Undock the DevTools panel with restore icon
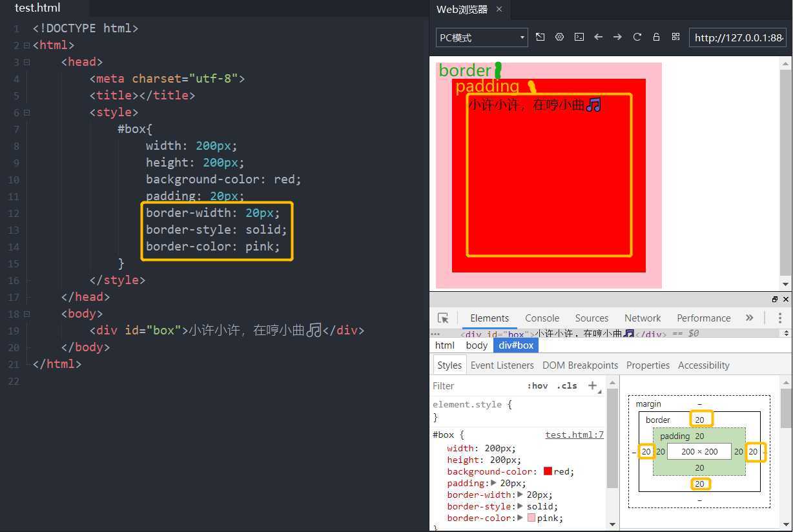793x532 pixels. click(775, 300)
